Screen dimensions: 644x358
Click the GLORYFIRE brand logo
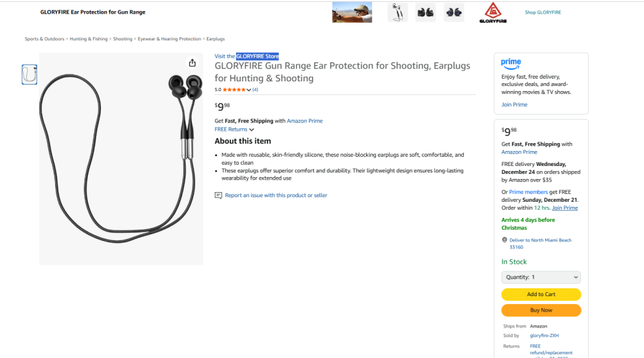(x=496, y=12)
